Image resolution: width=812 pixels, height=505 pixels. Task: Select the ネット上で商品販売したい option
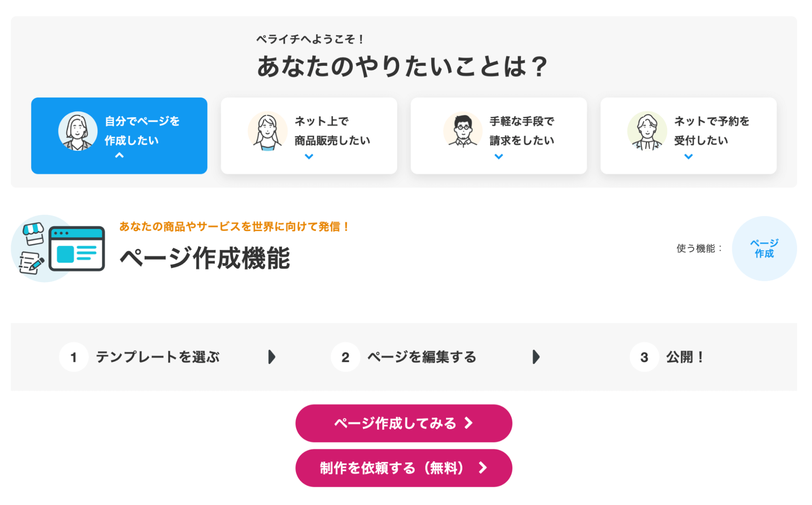point(309,135)
